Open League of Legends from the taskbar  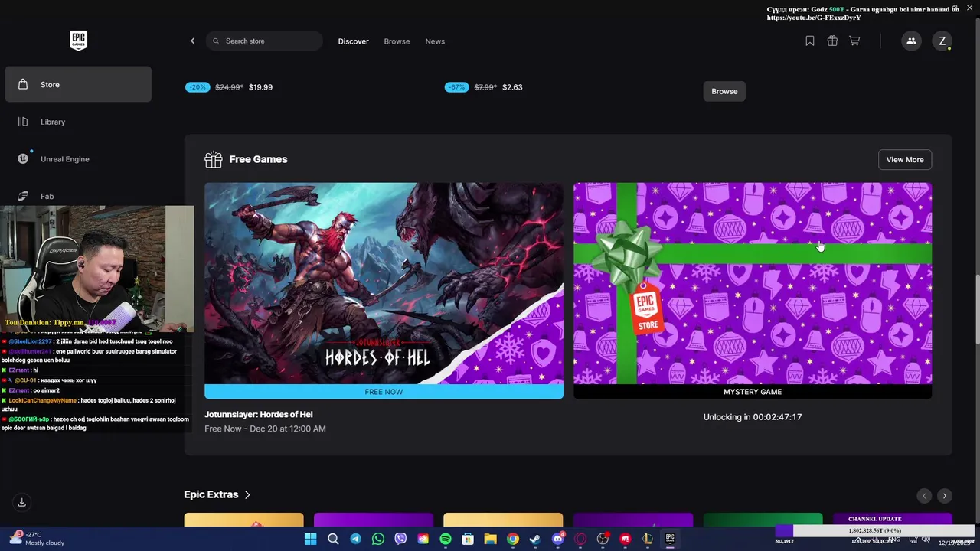(x=648, y=539)
